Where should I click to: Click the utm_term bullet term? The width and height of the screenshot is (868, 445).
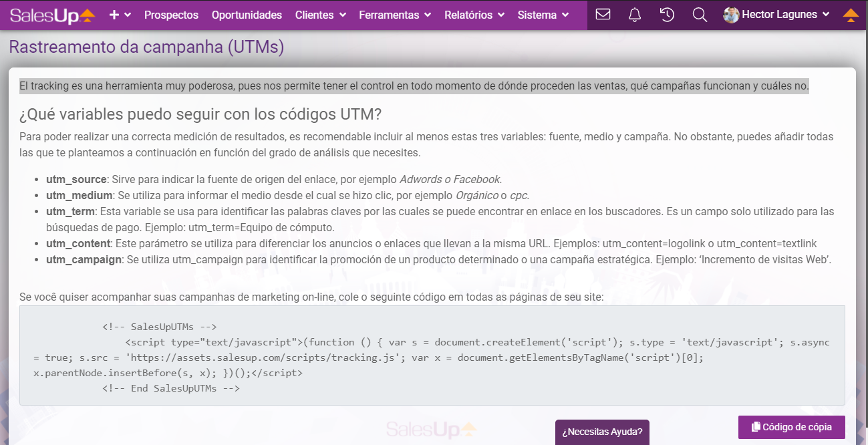71,211
